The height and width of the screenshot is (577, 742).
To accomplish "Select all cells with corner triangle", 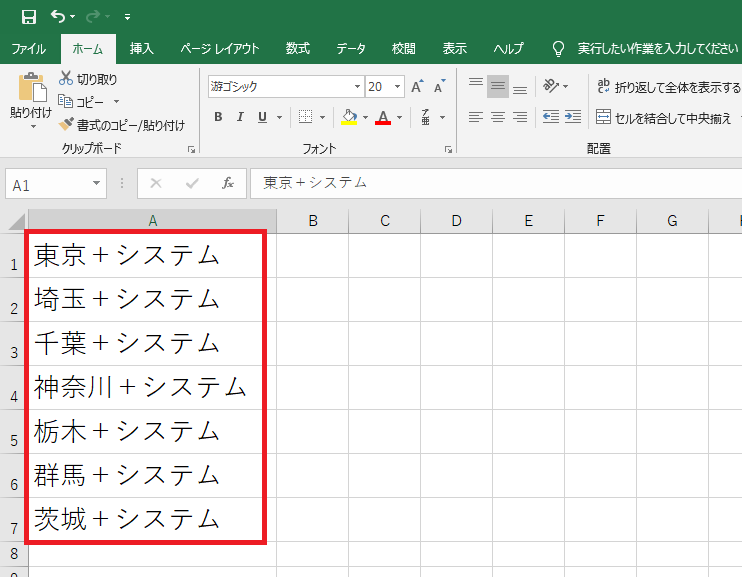I will (x=17, y=222).
